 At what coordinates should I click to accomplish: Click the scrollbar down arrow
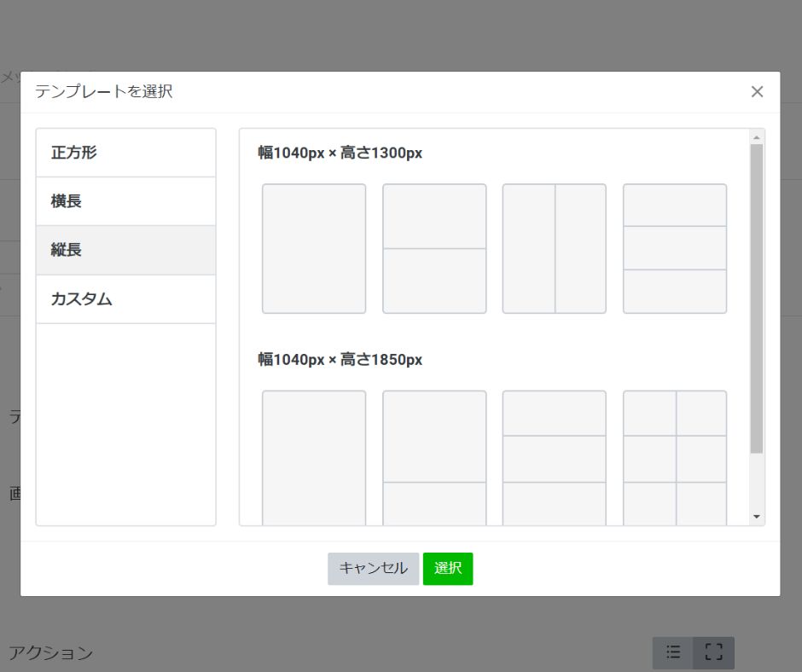point(756,517)
